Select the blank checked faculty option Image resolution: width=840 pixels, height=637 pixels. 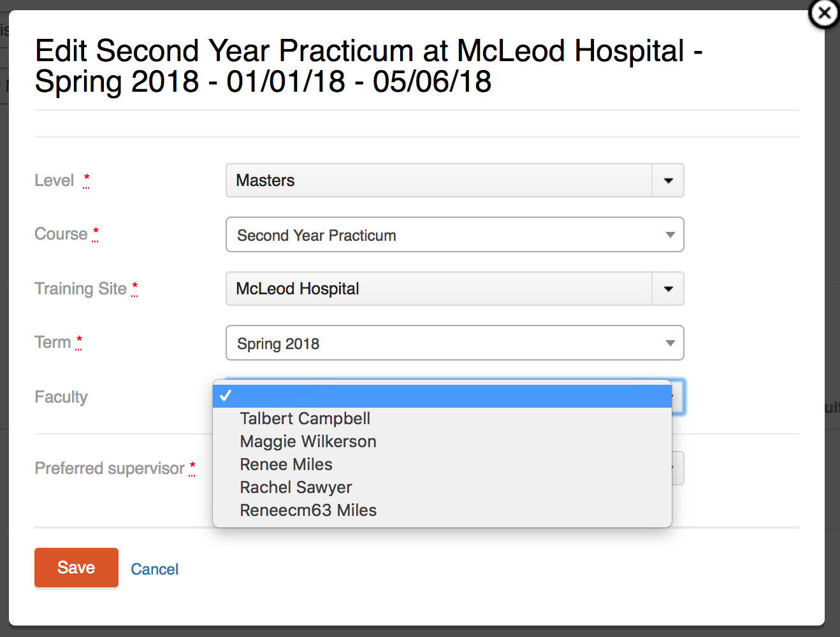tap(442, 396)
